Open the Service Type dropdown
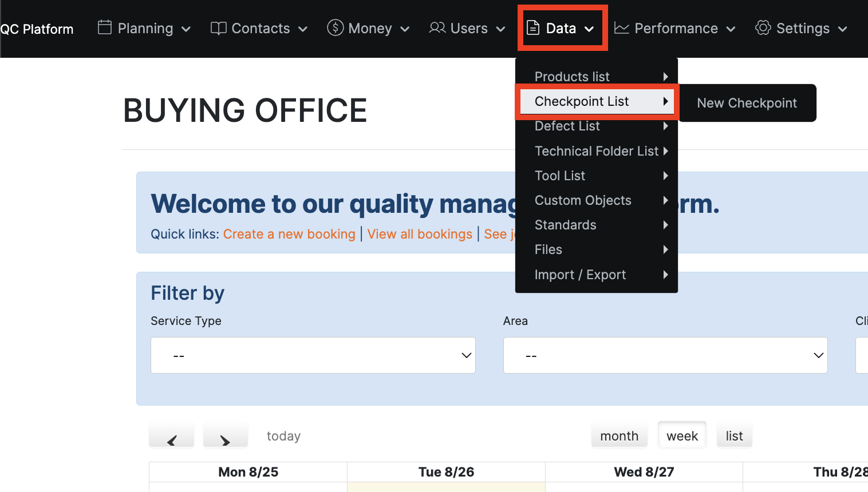The height and width of the screenshot is (492, 868). [x=313, y=355]
